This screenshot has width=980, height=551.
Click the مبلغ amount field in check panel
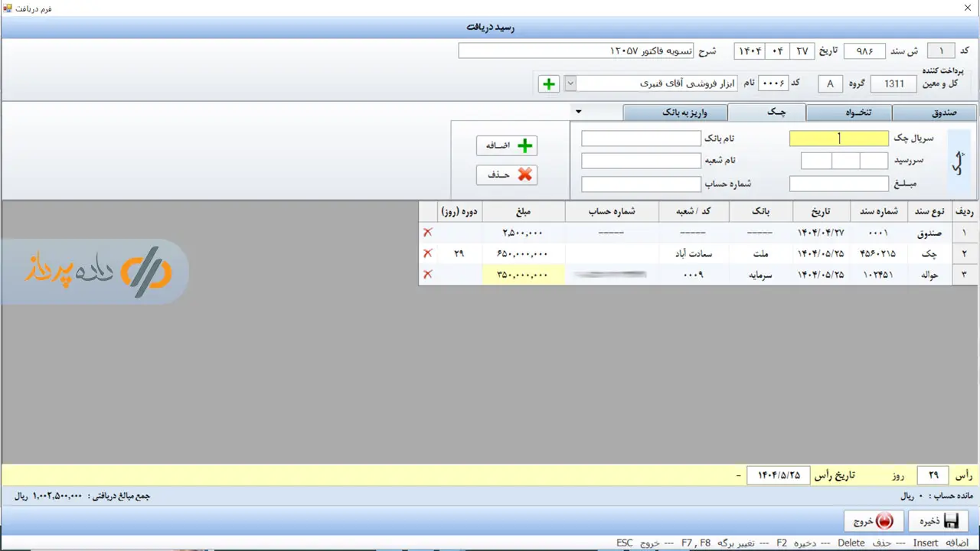[x=838, y=184]
